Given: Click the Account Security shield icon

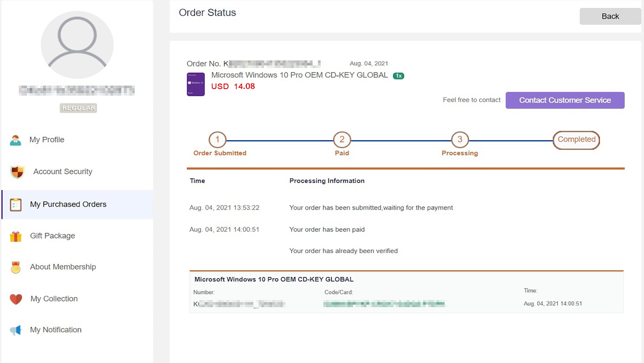Looking at the screenshot, I should click(x=17, y=172).
